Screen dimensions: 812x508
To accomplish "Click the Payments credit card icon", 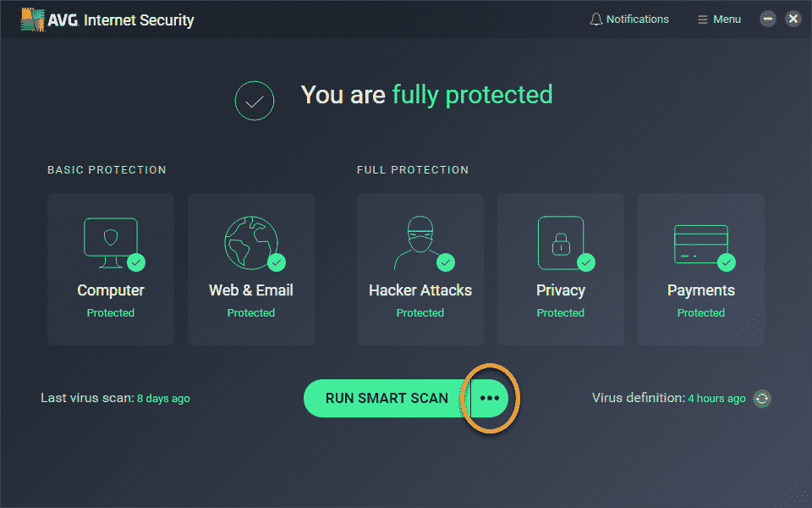I will click(x=700, y=242).
